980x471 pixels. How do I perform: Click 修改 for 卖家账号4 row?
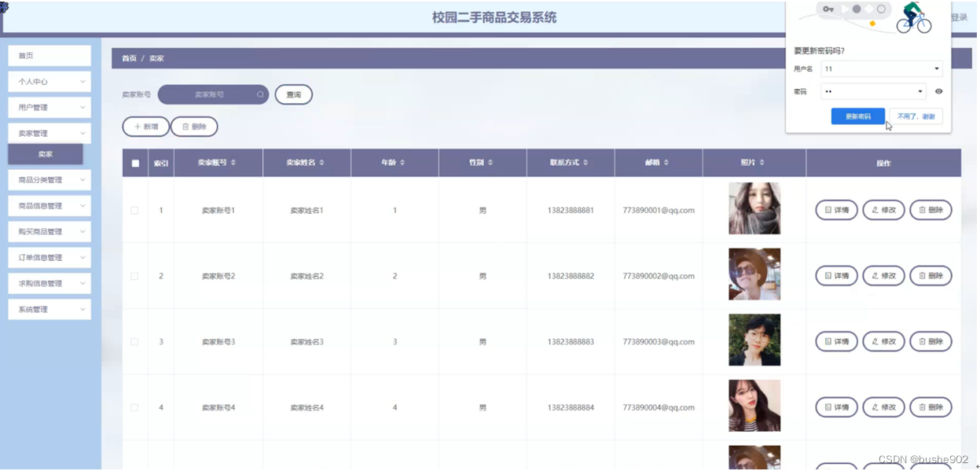point(884,407)
